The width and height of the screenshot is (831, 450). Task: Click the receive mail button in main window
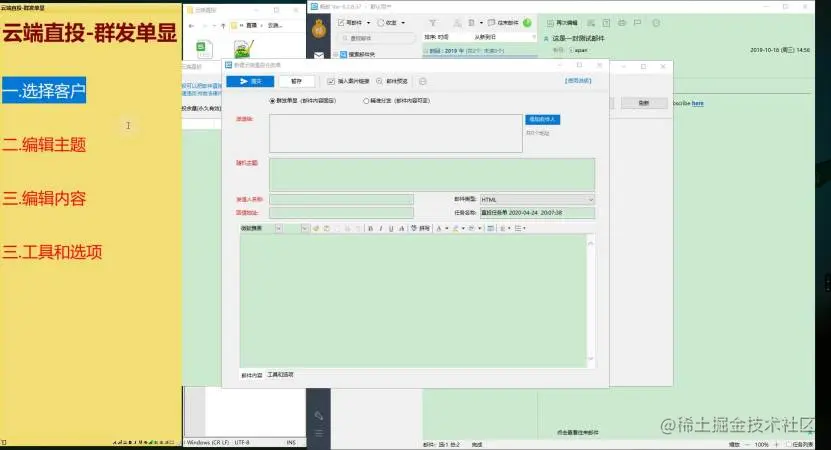click(387, 23)
